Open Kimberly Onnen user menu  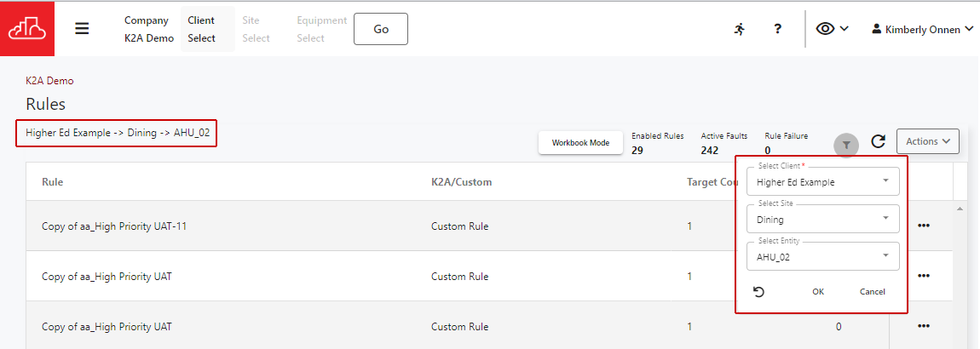921,29
